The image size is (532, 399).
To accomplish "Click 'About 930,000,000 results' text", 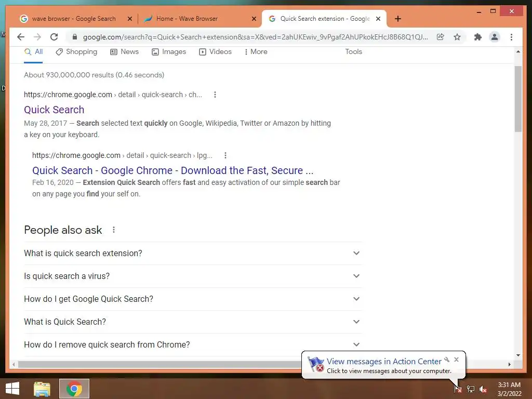I will pos(94,75).
